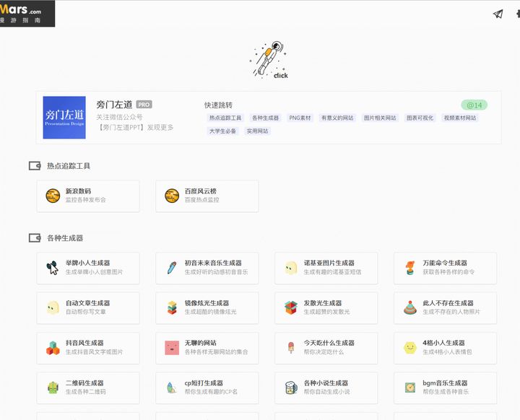Click the 万能命令生成器 icon
This screenshot has height=420, width=520.
[410, 268]
